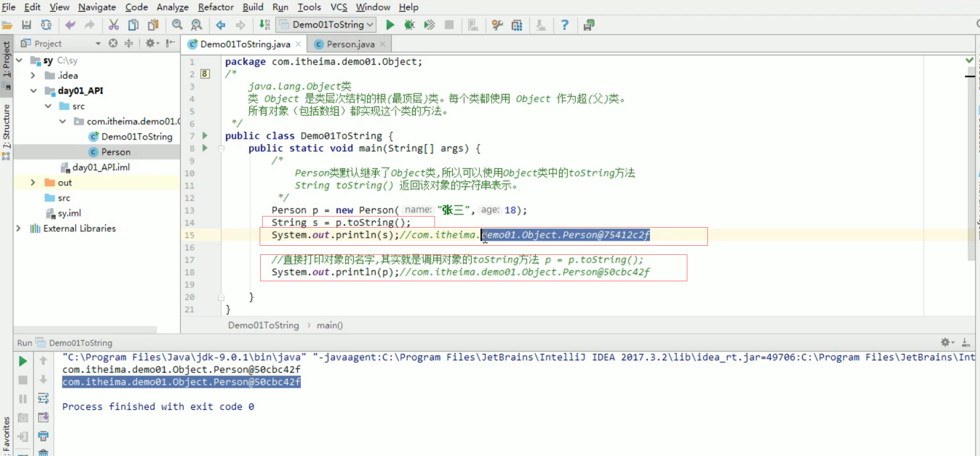Select Person class in project tree
Image resolution: width=980 pixels, height=456 pixels.
click(116, 152)
